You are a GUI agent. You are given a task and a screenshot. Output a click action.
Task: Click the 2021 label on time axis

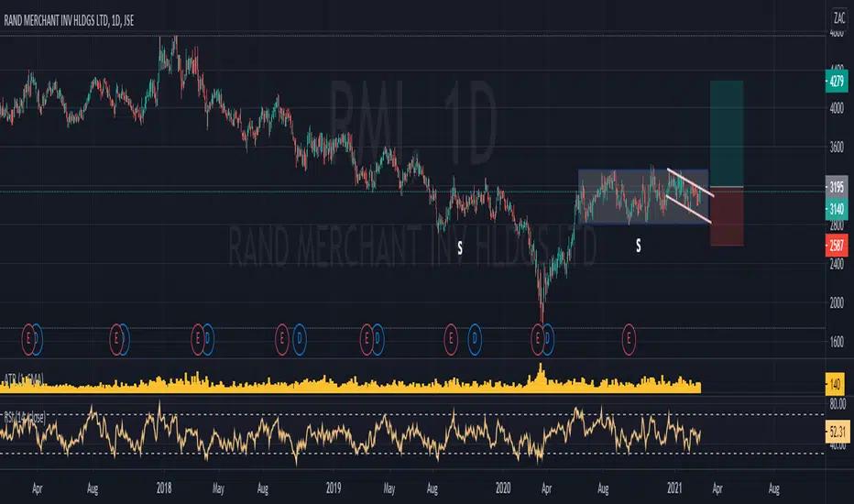point(674,488)
